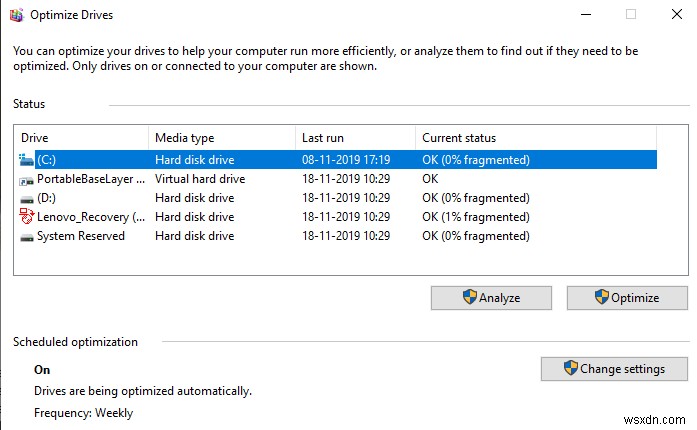Image resolution: width=697 pixels, height=430 pixels.
Task: Click the System Reserved drive icon
Action: pos(27,238)
